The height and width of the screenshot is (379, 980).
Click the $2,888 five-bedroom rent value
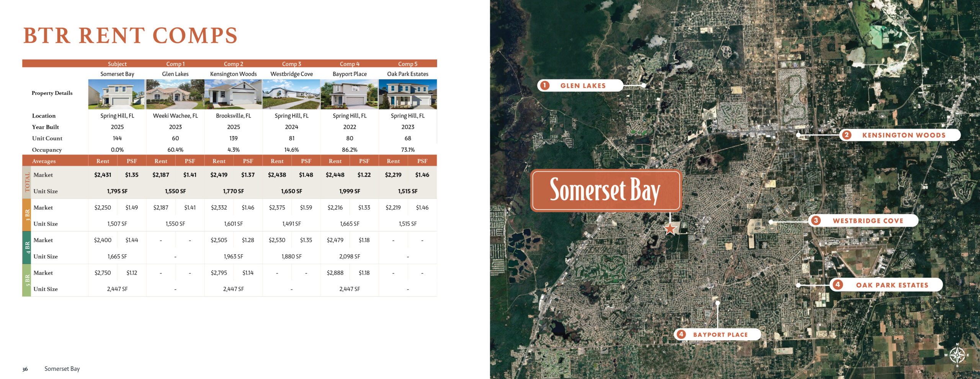(335, 273)
